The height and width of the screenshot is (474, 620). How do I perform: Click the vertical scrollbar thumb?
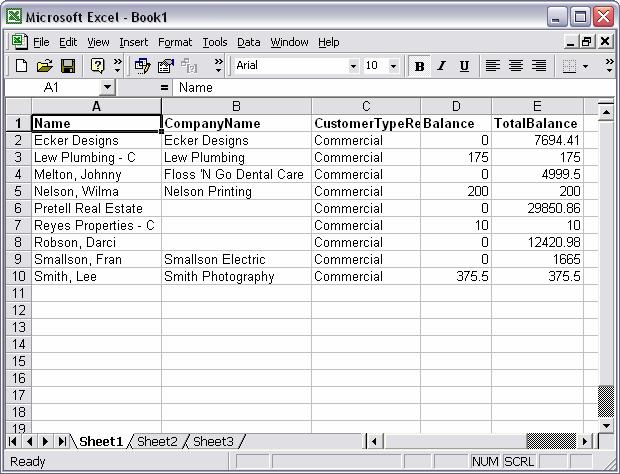click(605, 401)
